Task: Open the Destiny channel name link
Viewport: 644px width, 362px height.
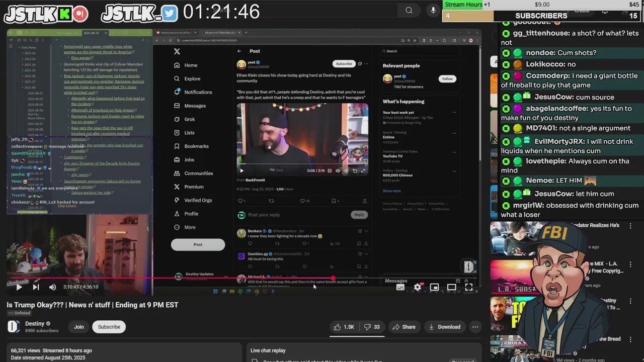Action: tap(35, 323)
